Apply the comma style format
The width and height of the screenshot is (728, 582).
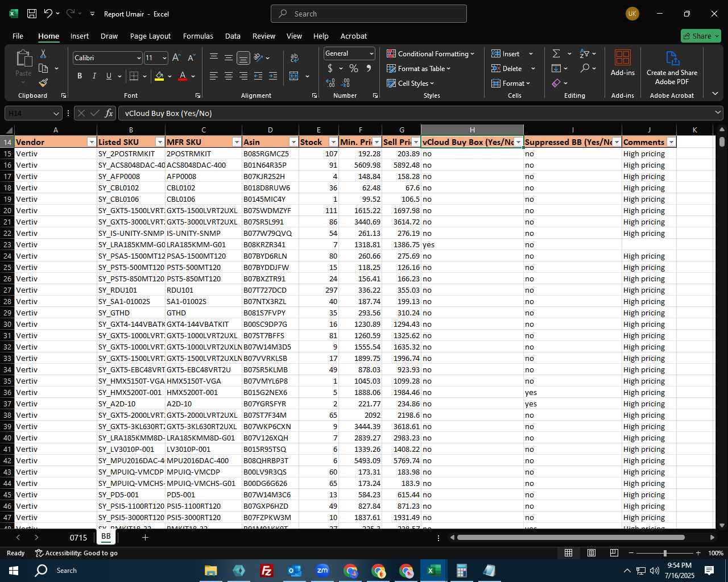point(369,68)
